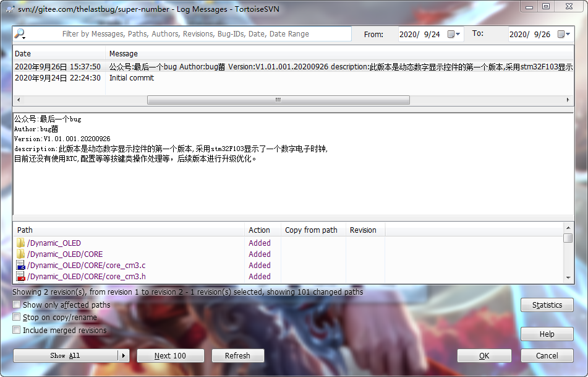
Task: Click the core_cm3.c file icon
Action: point(20,266)
